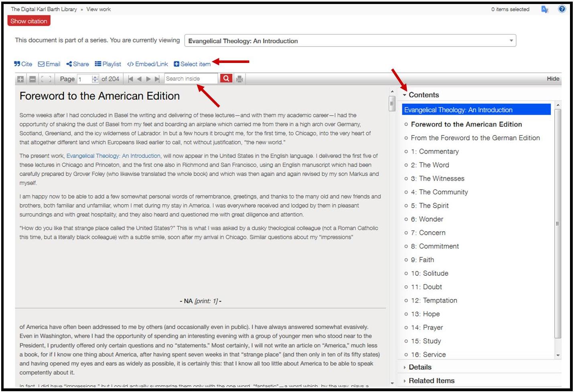Open chapter 15: Study
The height and width of the screenshot is (392, 574).
pos(426,341)
